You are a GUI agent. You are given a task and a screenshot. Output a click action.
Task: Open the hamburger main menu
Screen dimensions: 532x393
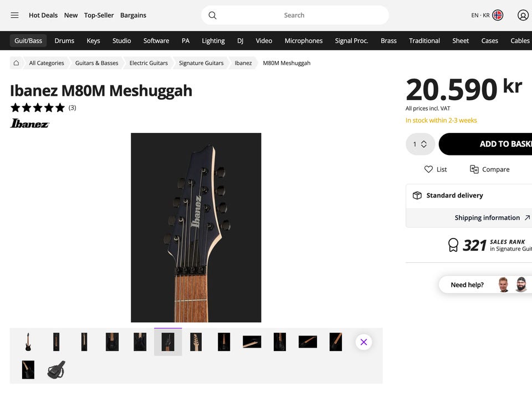pyautogui.click(x=14, y=15)
